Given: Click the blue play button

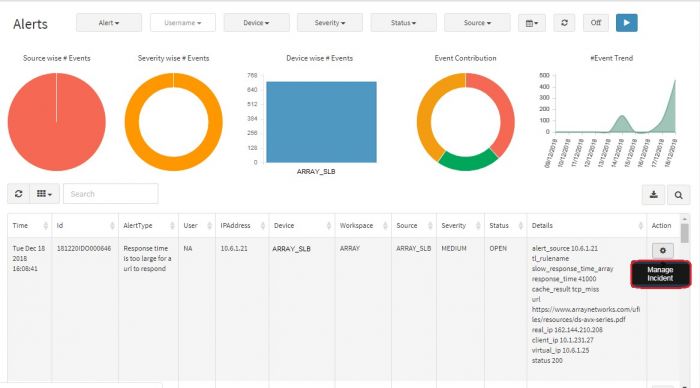Looking at the screenshot, I should (x=626, y=23).
